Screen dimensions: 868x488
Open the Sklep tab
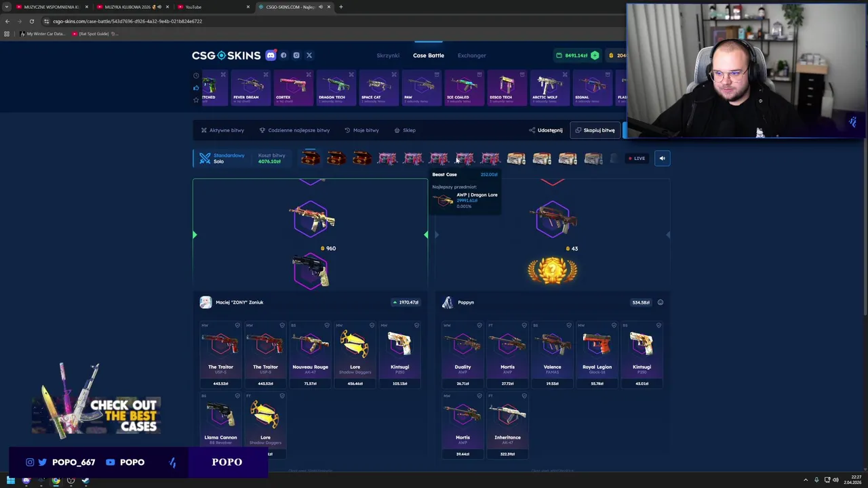(405, 130)
